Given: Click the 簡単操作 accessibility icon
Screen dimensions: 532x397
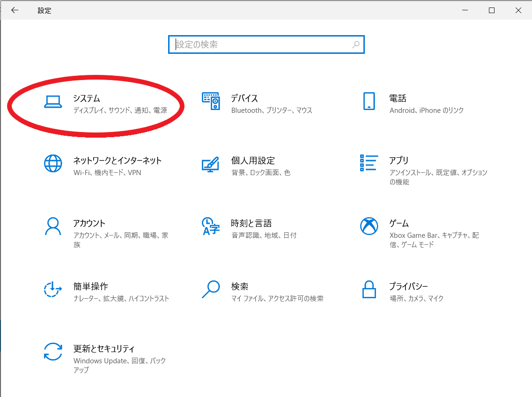Looking at the screenshot, I should [x=53, y=289].
